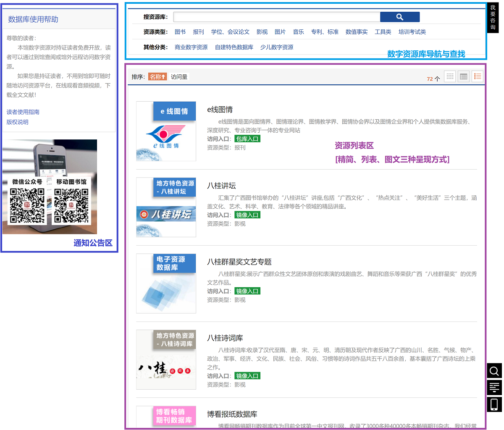Click the 移动图书馆 QR code

[x=71, y=205]
